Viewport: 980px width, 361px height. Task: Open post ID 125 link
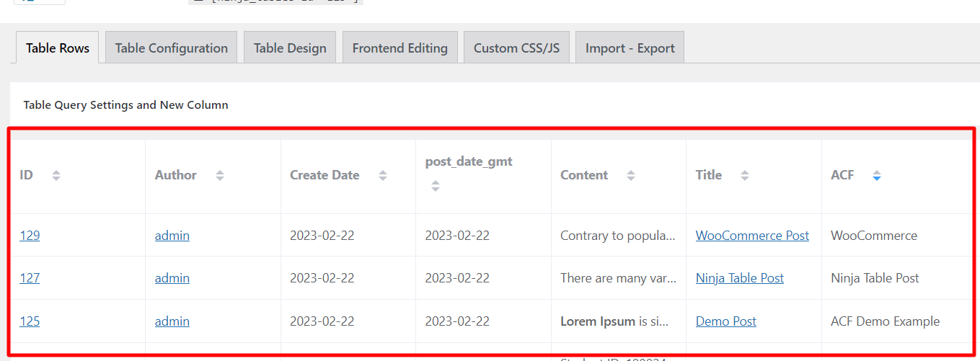30,321
